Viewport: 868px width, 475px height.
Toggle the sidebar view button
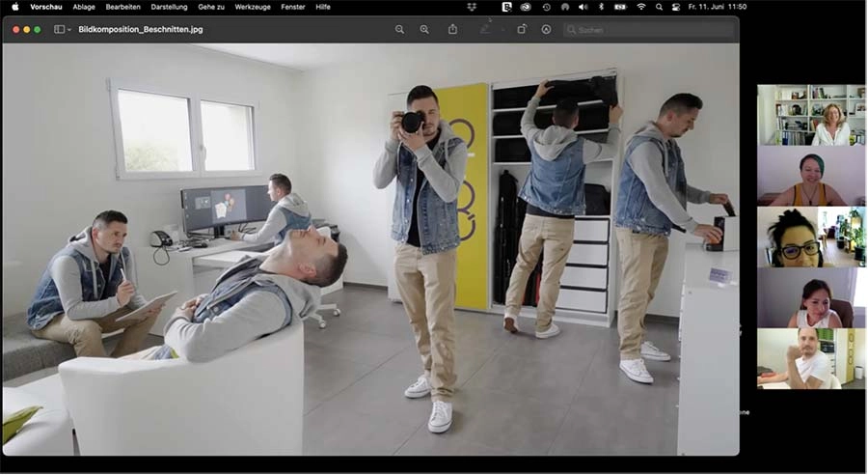(59, 29)
